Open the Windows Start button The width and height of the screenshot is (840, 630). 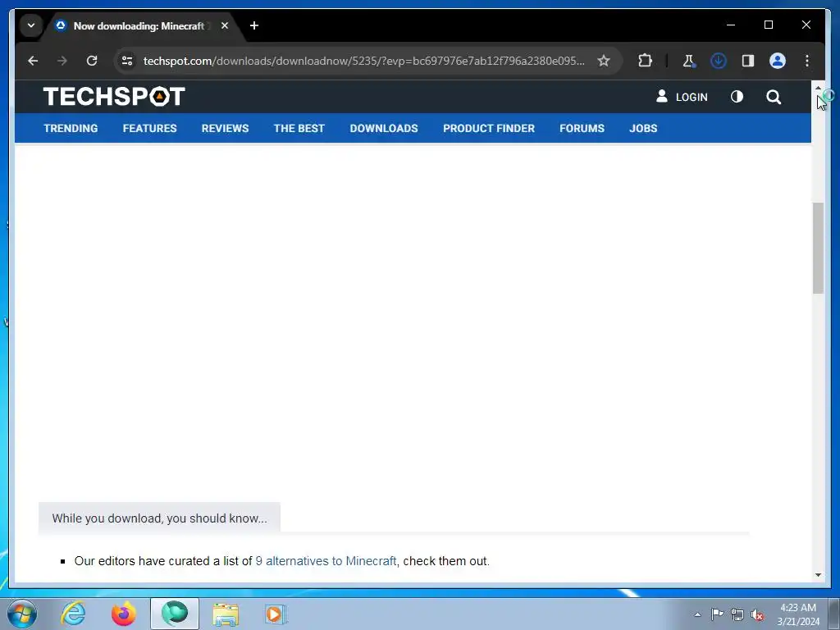(x=22, y=614)
